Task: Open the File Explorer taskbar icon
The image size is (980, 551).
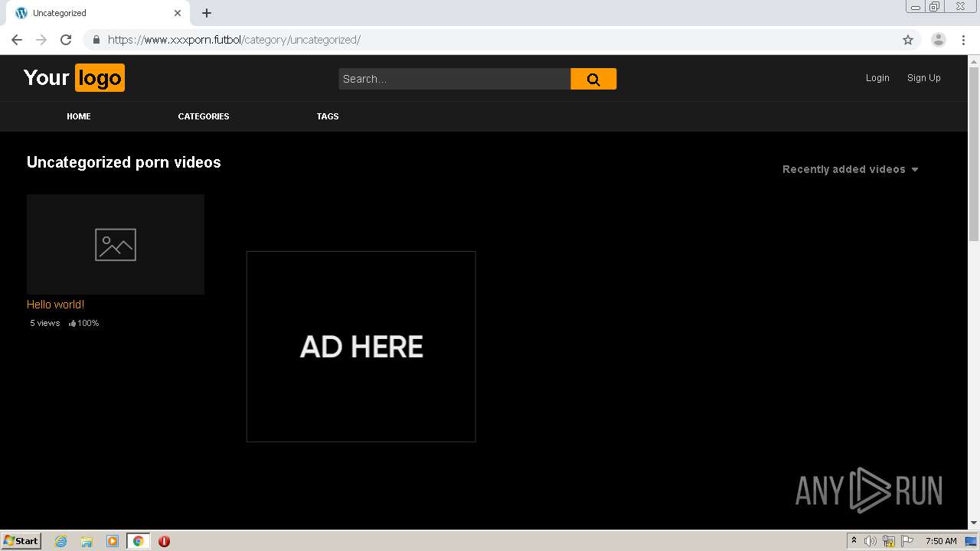Action: (87, 541)
